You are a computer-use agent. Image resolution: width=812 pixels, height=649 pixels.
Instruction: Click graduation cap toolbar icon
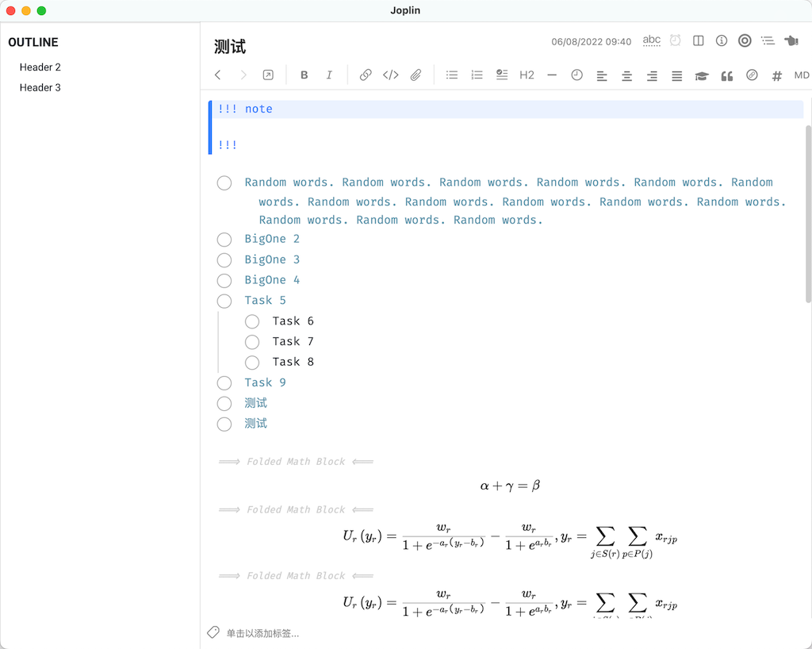pyautogui.click(x=702, y=76)
